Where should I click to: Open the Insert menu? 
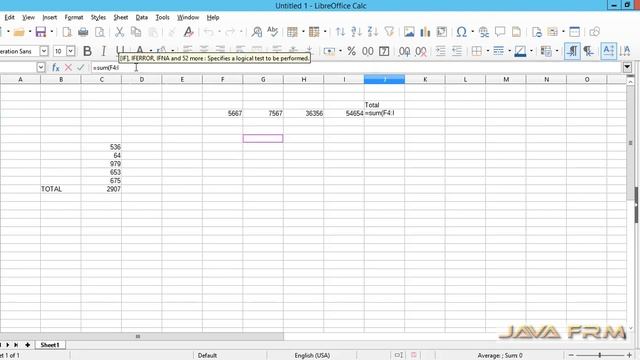point(50,17)
